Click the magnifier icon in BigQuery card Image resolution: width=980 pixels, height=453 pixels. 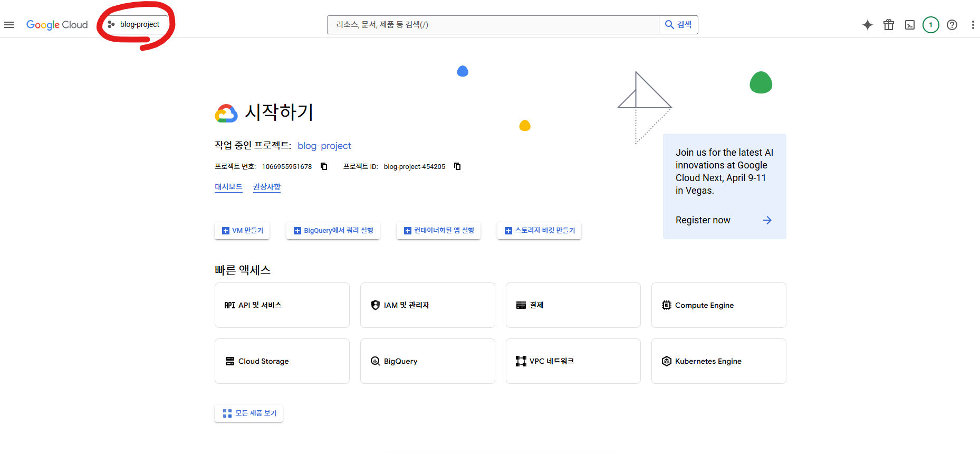pyautogui.click(x=376, y=361)
